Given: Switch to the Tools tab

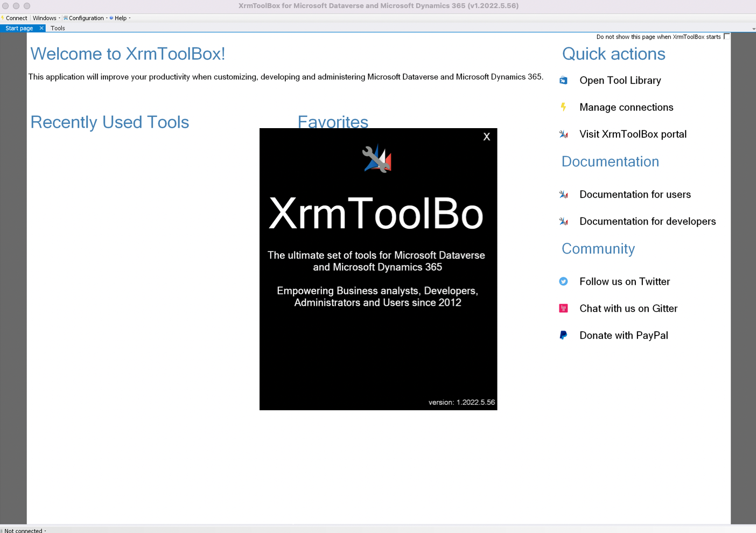Looking at the screenshot, I should coord(58,28).
